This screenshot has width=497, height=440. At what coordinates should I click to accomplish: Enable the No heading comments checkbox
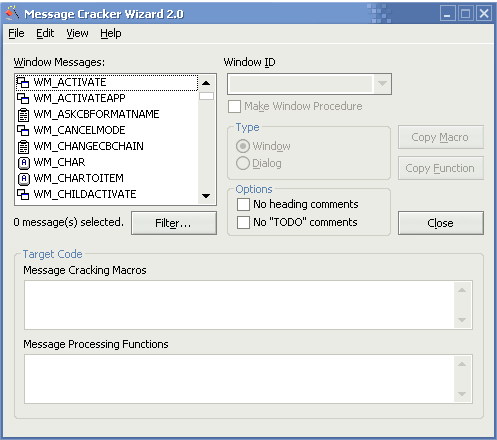click(x=243, y=204)
